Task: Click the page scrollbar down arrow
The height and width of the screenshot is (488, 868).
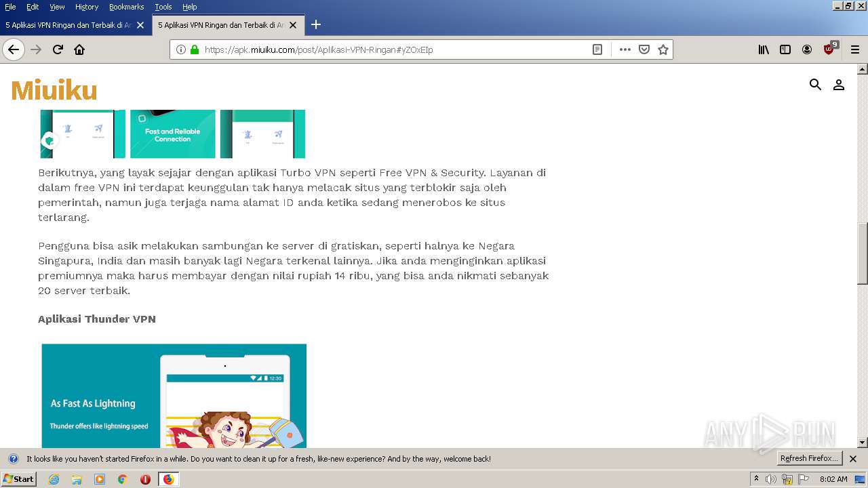Action: point(863,443)
